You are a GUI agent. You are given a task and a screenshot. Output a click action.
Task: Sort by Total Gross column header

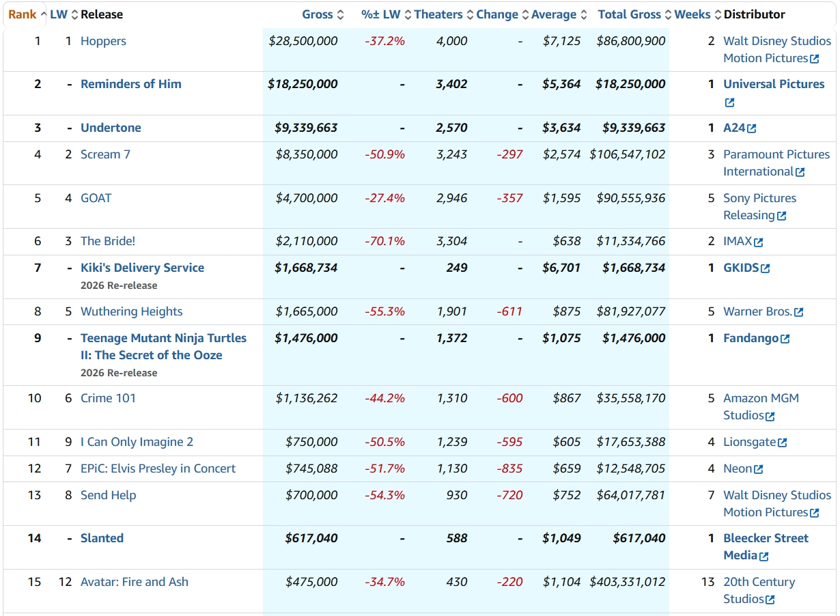click(x=629, y=14)
